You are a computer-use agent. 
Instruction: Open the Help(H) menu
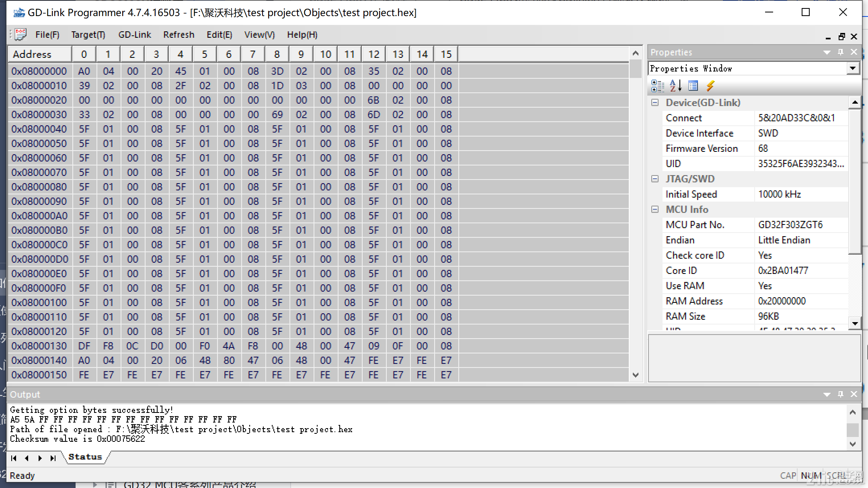(302, 35)
